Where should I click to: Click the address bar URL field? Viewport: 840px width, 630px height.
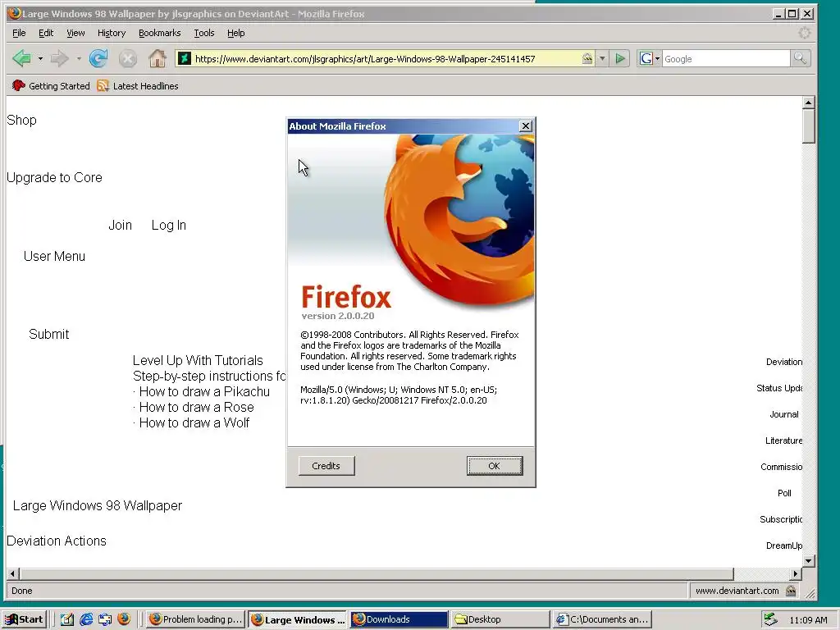386,58
